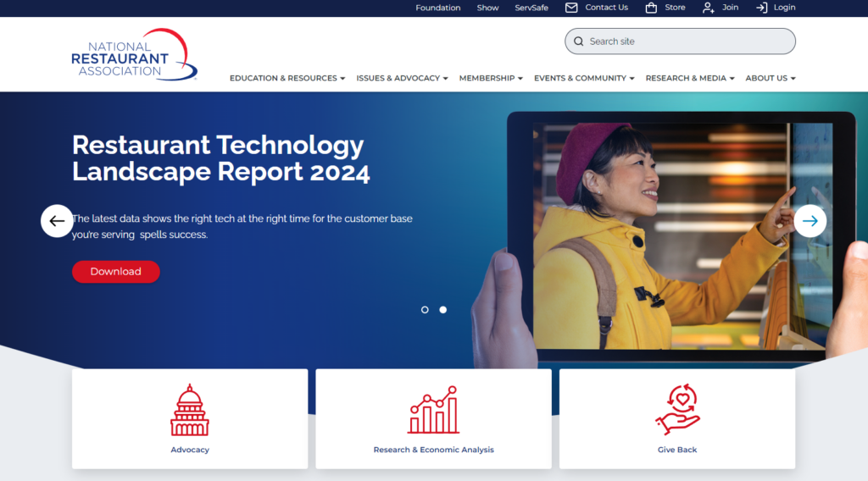Expand the Education & Resources dropdown
Screen dimensions: 868x481
[287, 78]
